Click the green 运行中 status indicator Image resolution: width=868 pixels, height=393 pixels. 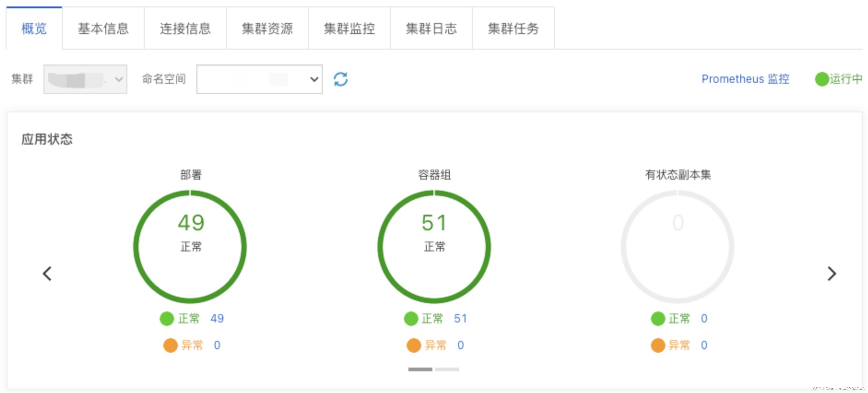click(838, 79)
